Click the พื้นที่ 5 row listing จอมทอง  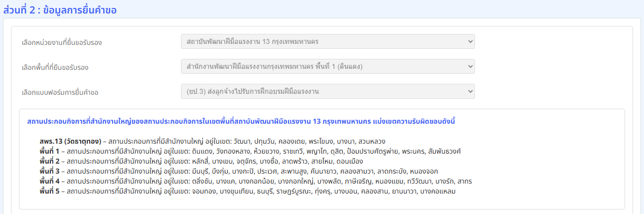(x=248, y=191)
